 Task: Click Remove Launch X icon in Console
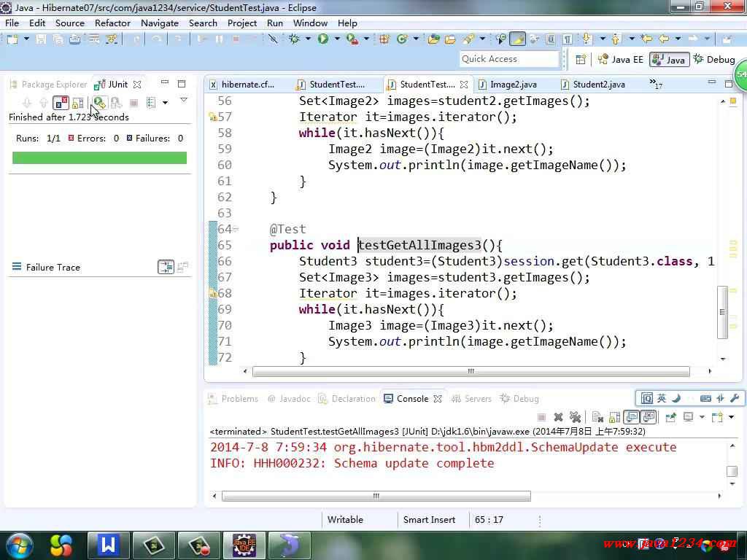tap(558, 417)
